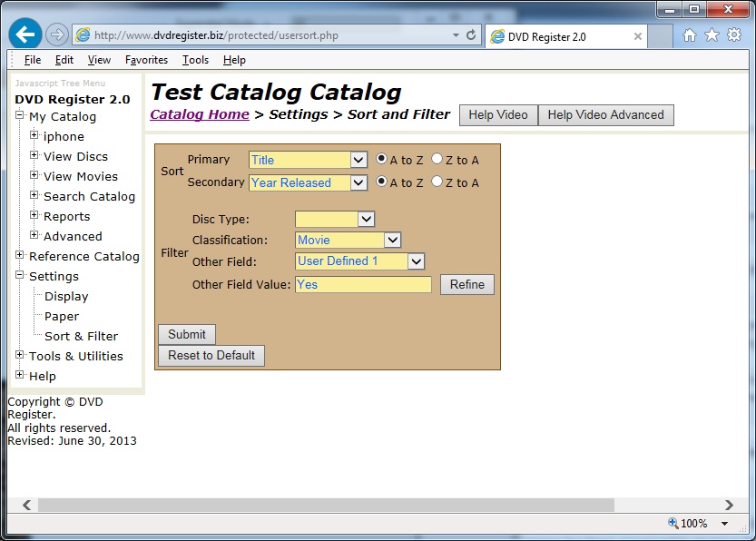Image resolution: width=756 pixels, height=541 pixels.
Task: Expand the Help tree node in sidebar
Action: pyautogui.click(x=19, y=375)
